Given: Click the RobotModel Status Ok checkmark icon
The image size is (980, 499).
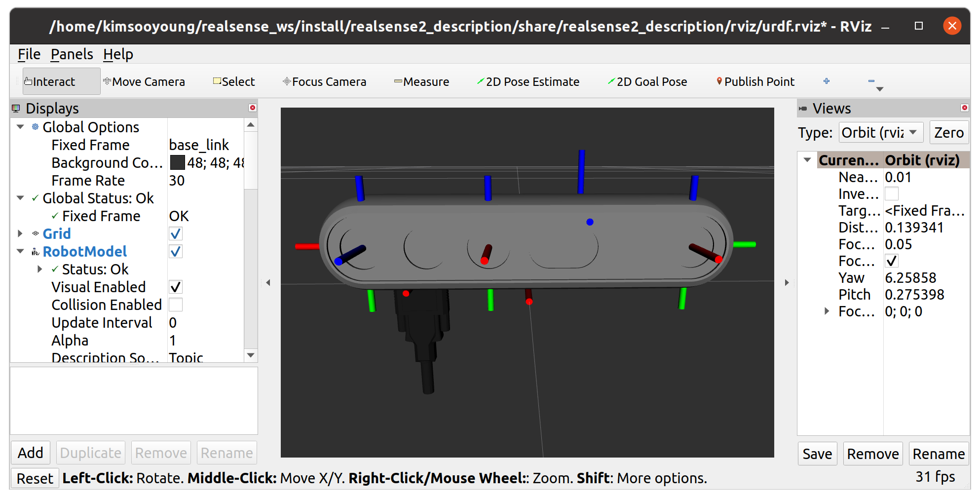Looking at the screenshot, I should pyautogui.click(x=55, y=269).
